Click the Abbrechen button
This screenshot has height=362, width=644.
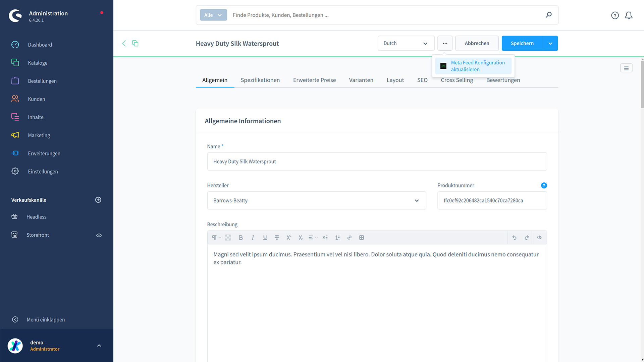click(x=477, y=43)
